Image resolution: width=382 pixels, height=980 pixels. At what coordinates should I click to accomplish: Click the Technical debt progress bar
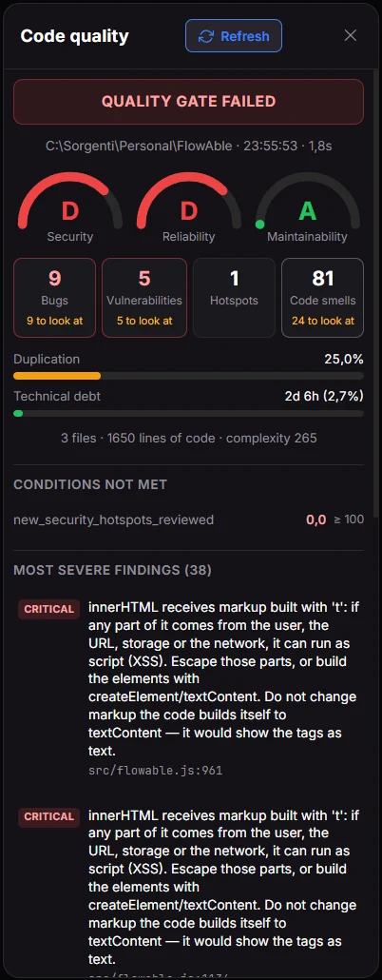188,413
